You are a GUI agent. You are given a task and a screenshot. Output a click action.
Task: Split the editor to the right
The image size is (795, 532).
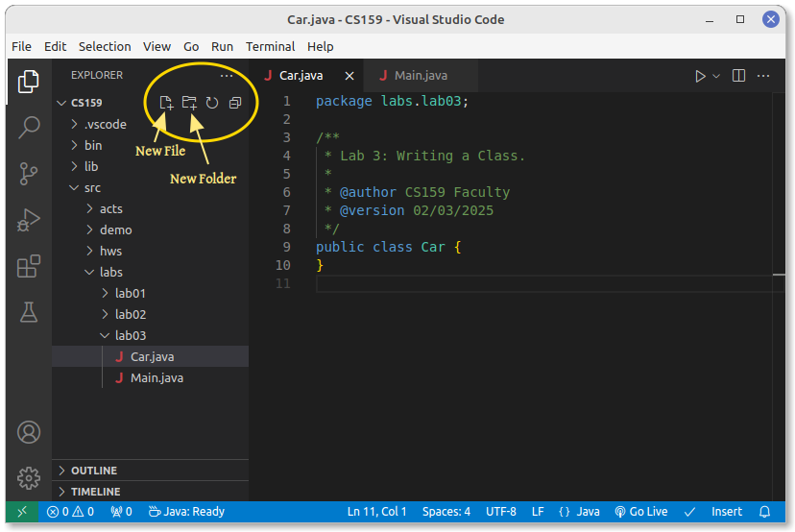coord(738,76)
